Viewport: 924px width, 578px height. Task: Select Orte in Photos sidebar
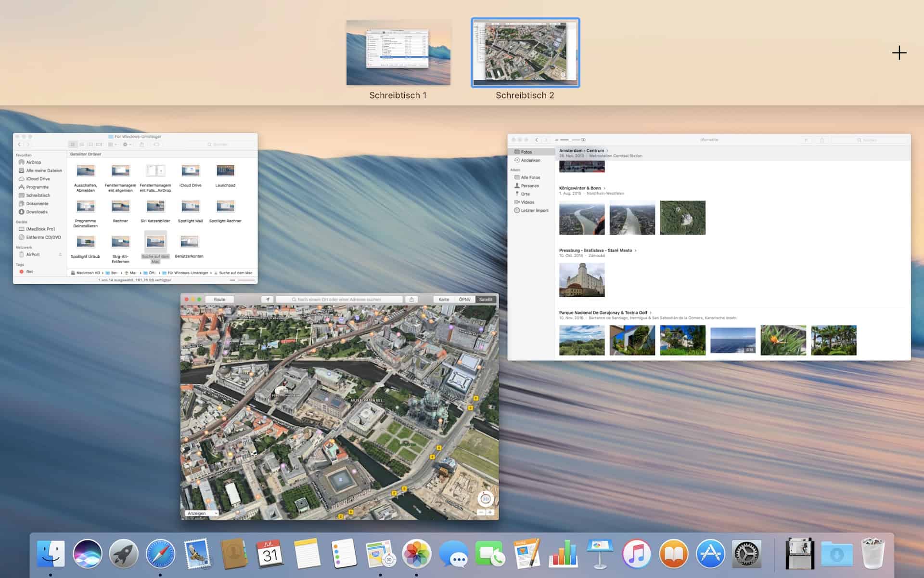tap(532, 194)
